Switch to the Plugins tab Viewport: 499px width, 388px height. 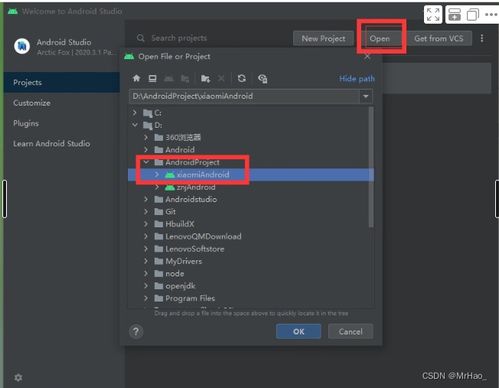26,123
